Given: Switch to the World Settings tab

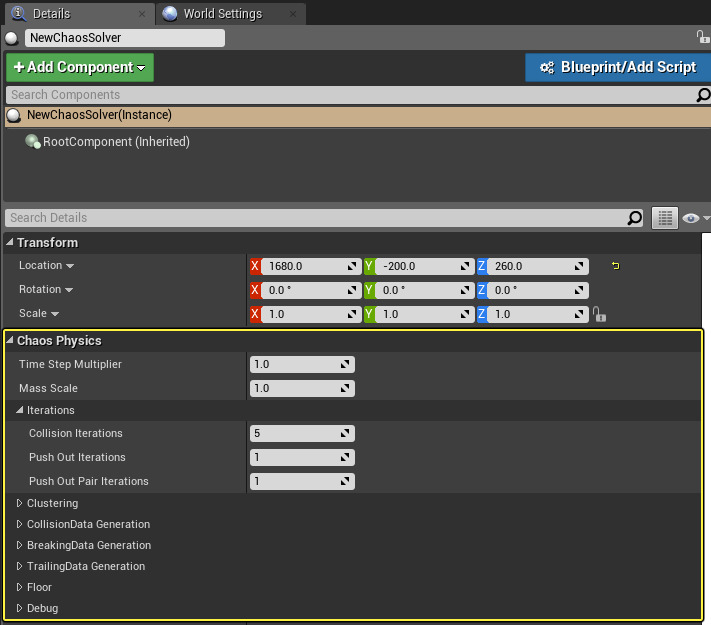Looking at the screenshot, I should 221,14.
